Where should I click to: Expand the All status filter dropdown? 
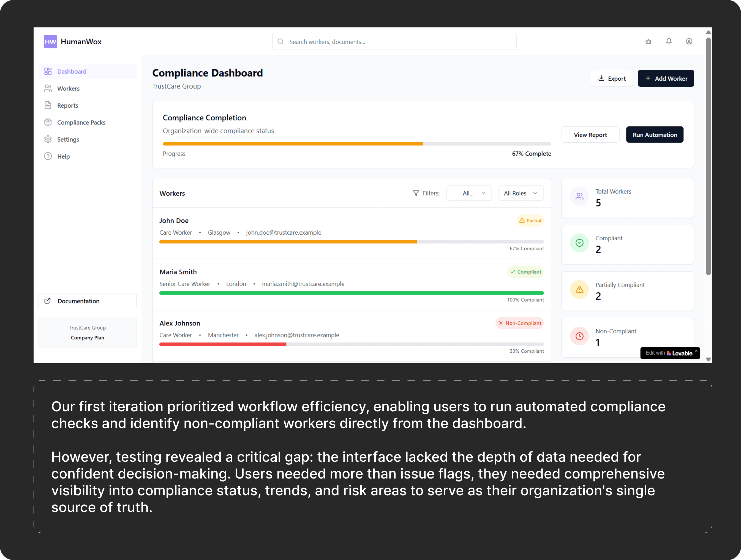[469, 193]
